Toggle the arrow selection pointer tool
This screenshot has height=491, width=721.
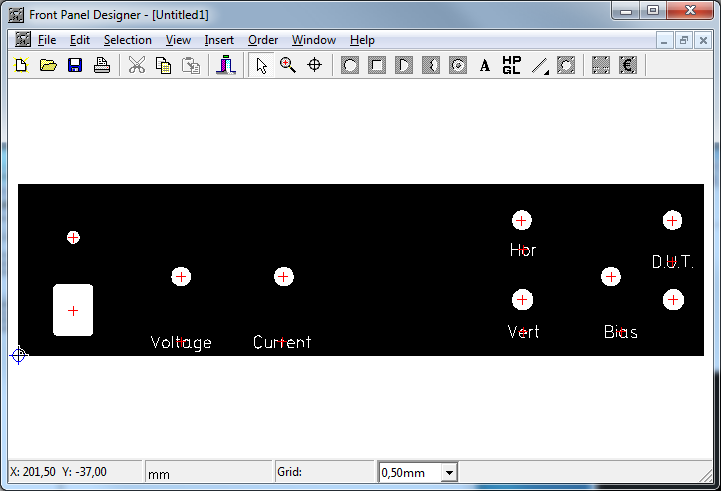[261, 66]
